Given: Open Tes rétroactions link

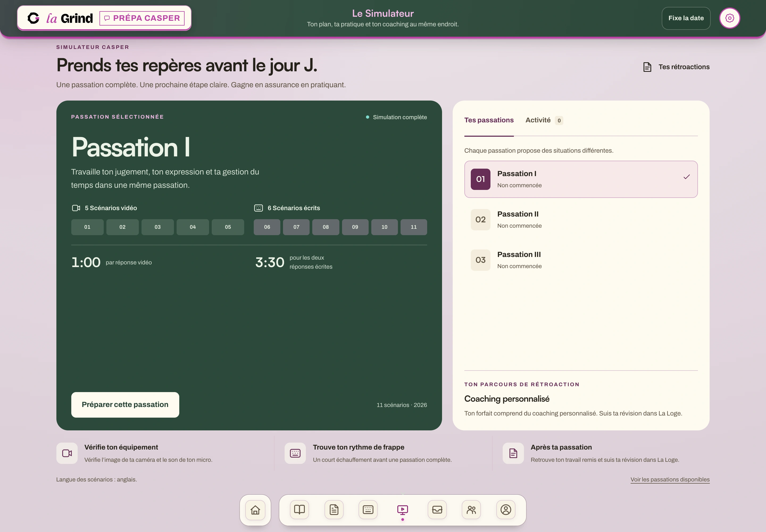Looking at the screenshot, I should pyautogui.click(x=676, y=67).
